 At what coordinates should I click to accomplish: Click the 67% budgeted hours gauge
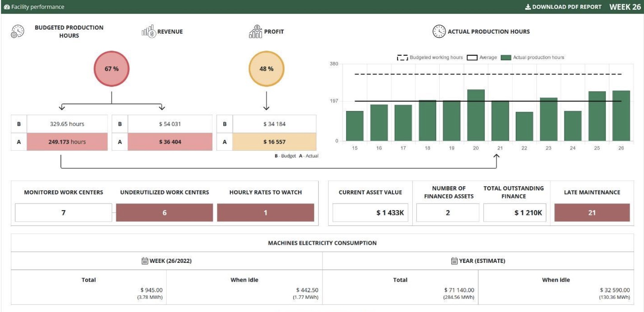click(112, 68)
